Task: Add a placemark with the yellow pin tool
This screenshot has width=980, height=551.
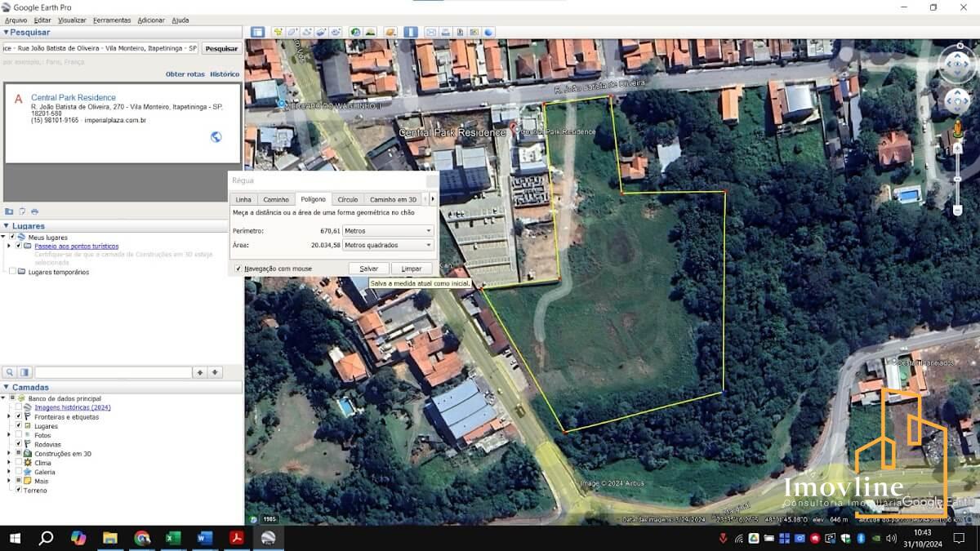Action: tap(278, 32)
